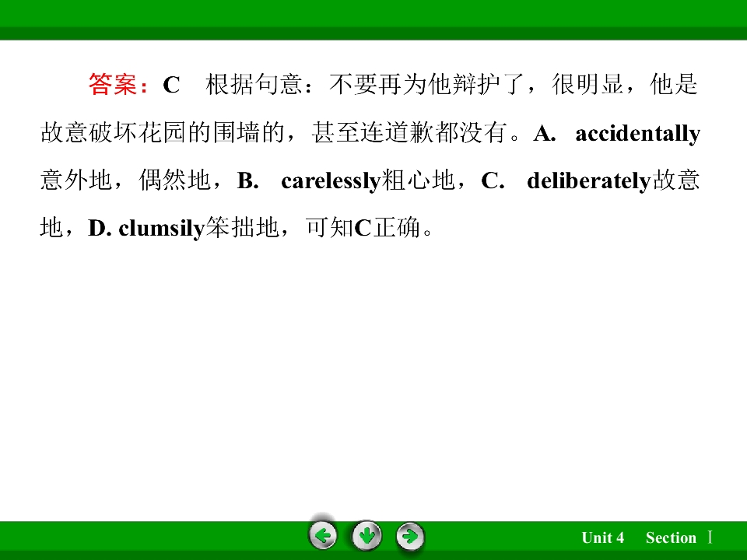
Task: Select the word deliberately
Action: point(589,181)
